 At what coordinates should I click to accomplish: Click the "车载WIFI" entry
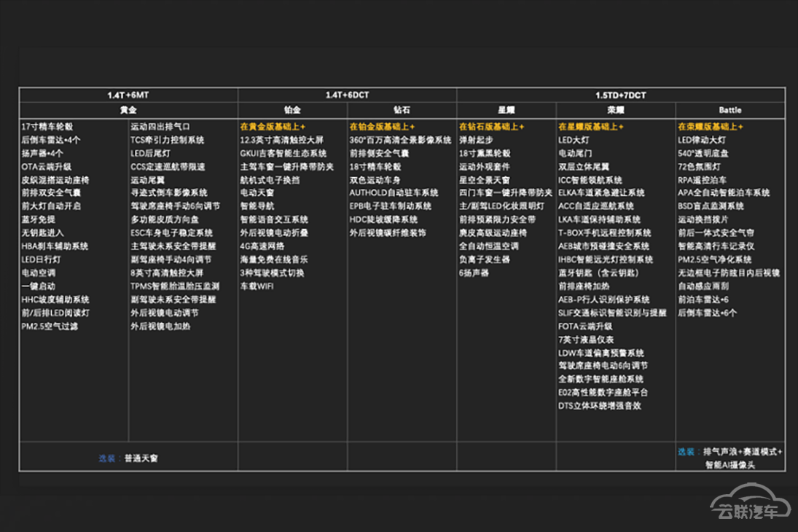coord(257,286)
